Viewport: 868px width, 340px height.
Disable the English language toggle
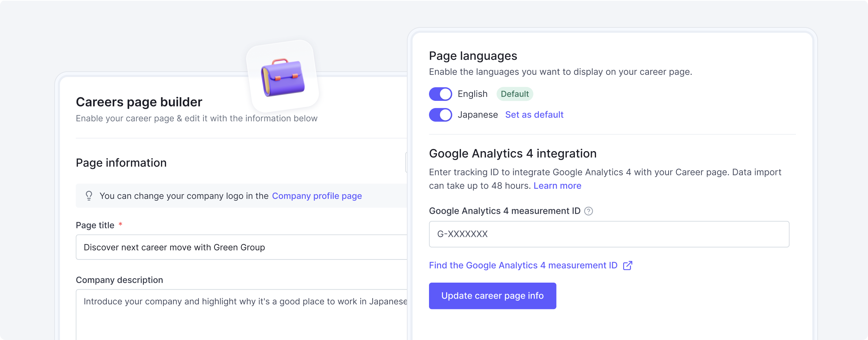(440, 94)
